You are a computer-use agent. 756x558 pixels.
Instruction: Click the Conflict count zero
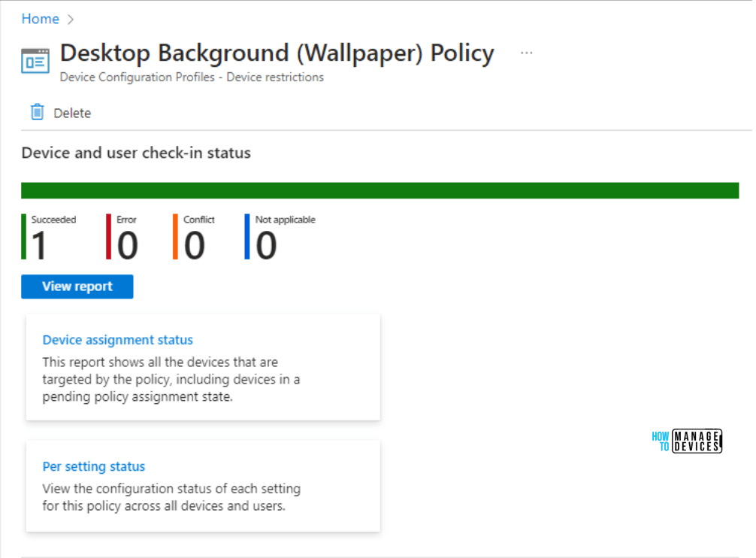click(195, 247)
